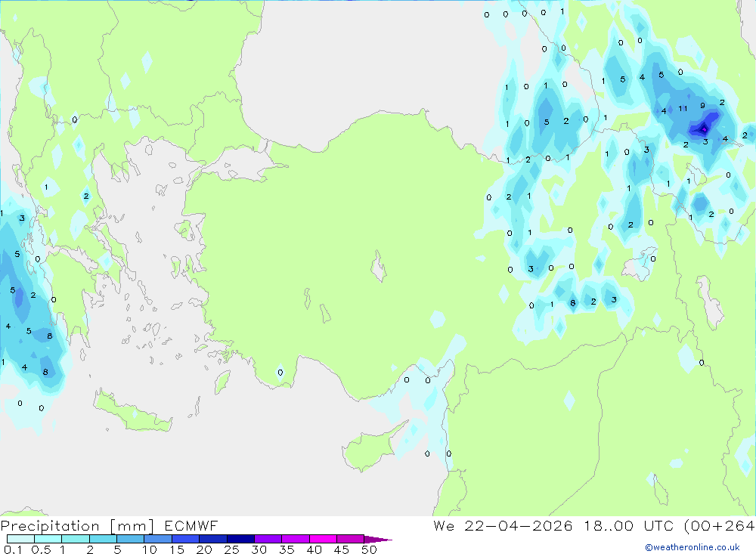Click the legend scale label '35'
The width and height of the screenshot is (756, 554).
pyautogui.click(x=287, y=549)
